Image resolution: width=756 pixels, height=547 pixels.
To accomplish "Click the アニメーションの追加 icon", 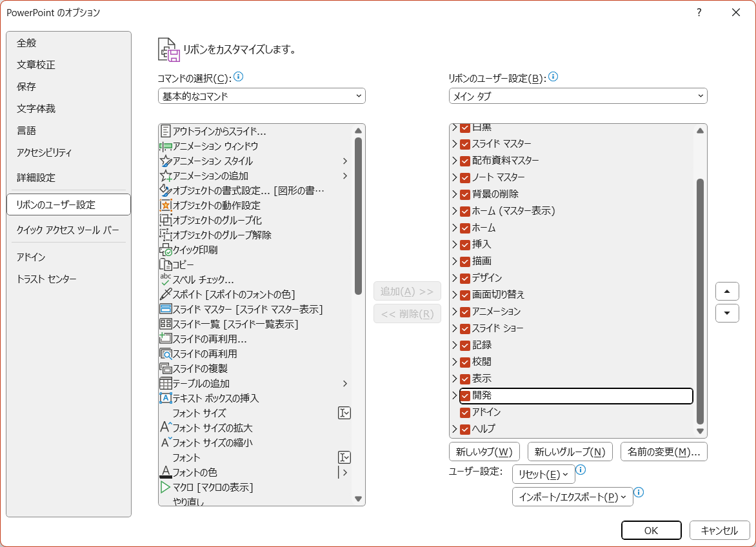I will click(165, 176).
